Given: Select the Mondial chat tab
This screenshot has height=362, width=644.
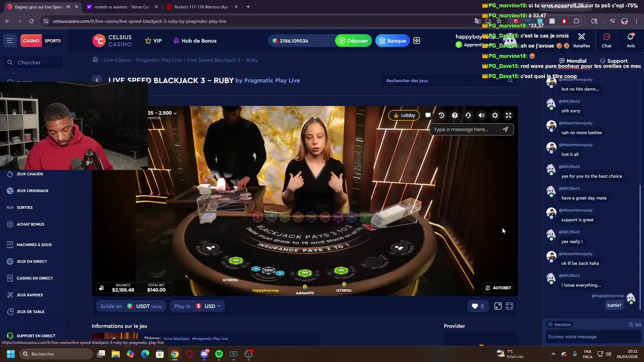Looking at the screenshot, I should pos(573,61).
